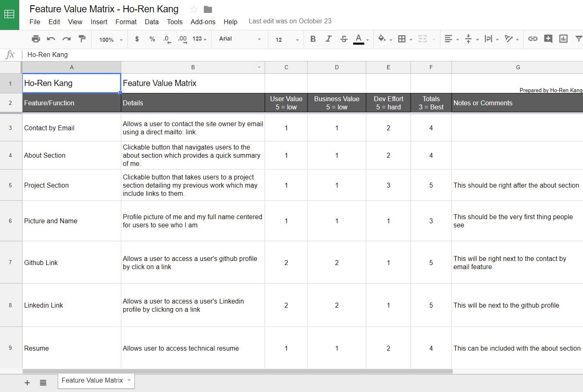View revision history via 'Last edit' link
Image resolution: width=583 pixels, height=392 pixels.
pyautogui.click(x=290, y=21)
